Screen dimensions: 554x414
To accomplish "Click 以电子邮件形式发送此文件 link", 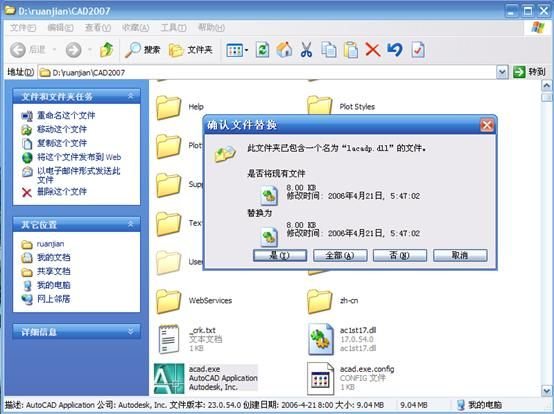I will coord(78,175).
